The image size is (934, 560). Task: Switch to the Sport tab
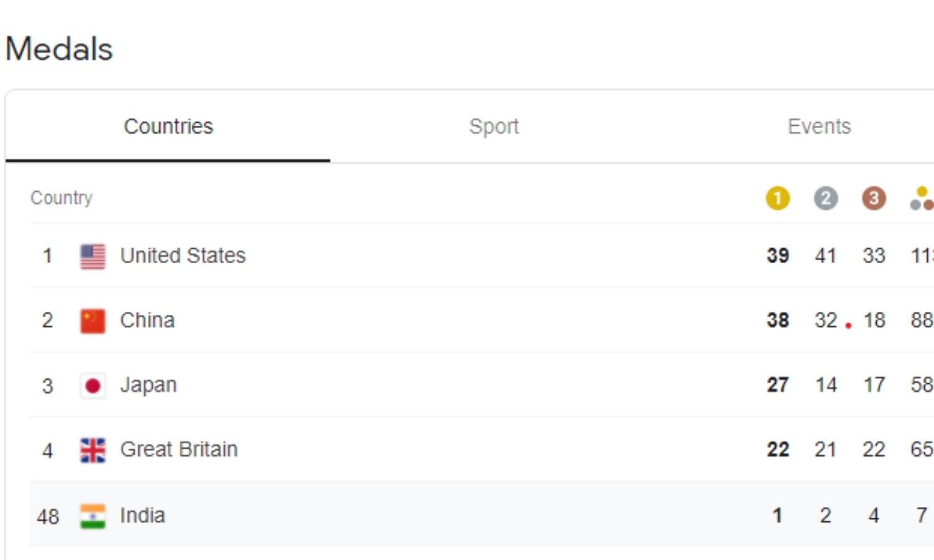(494, 126)
